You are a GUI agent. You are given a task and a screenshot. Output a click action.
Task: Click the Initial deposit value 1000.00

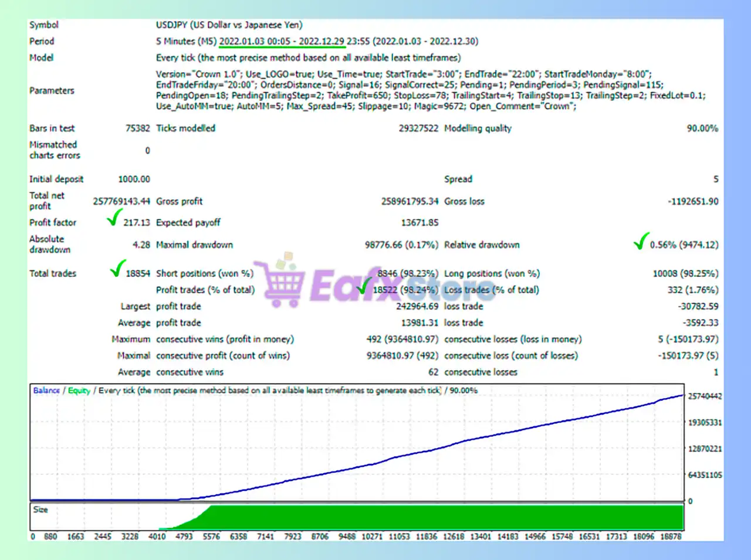click(x=134, y=179)
